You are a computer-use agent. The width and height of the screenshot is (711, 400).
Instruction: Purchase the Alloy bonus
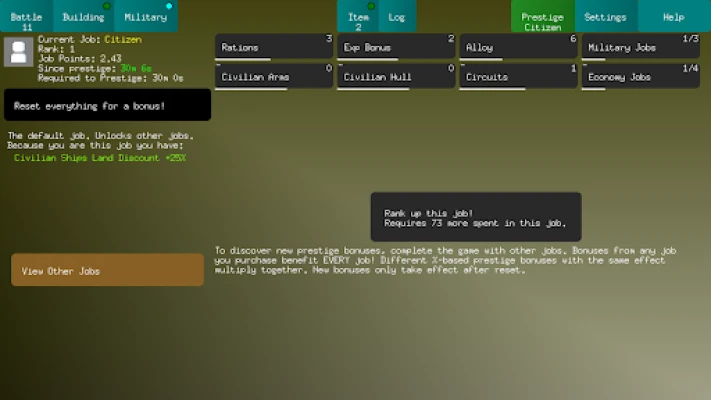pyautogui.click(x=519, y=47)
